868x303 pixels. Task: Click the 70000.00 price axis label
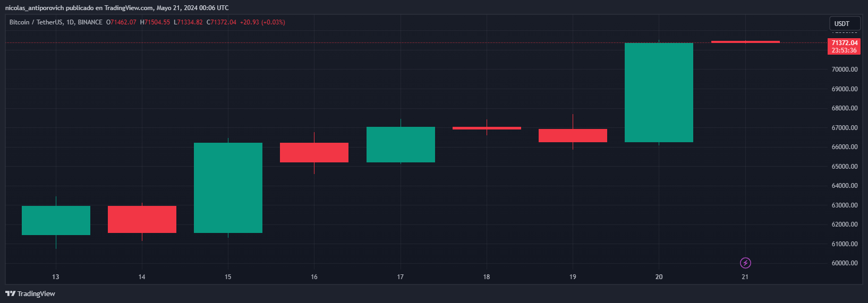(844, 70)
